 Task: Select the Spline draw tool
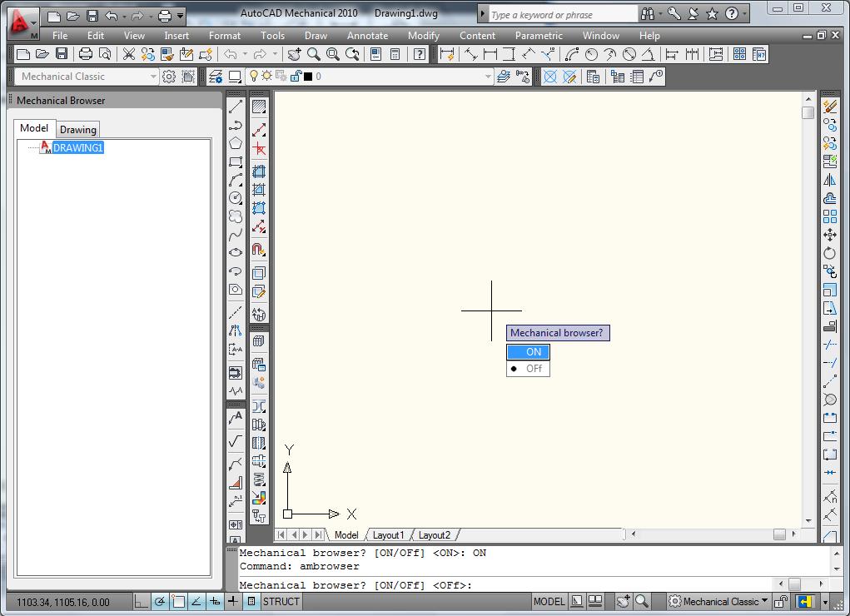tap(236, 235)
